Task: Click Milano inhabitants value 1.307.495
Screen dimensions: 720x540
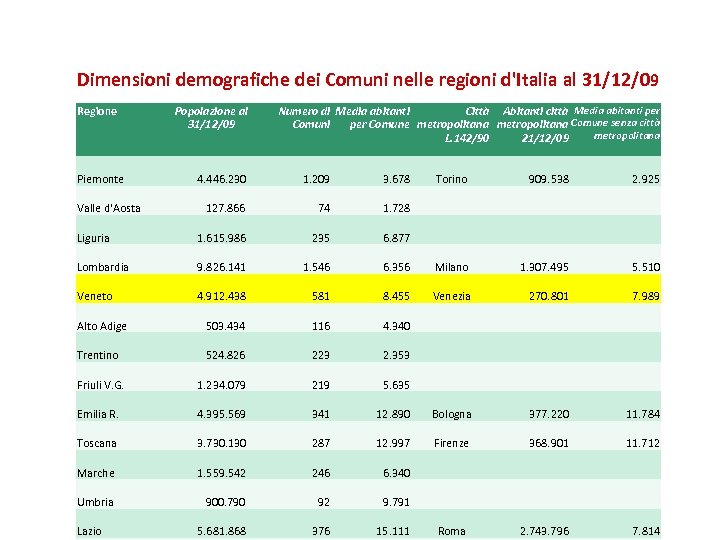Action: point(544,267)
